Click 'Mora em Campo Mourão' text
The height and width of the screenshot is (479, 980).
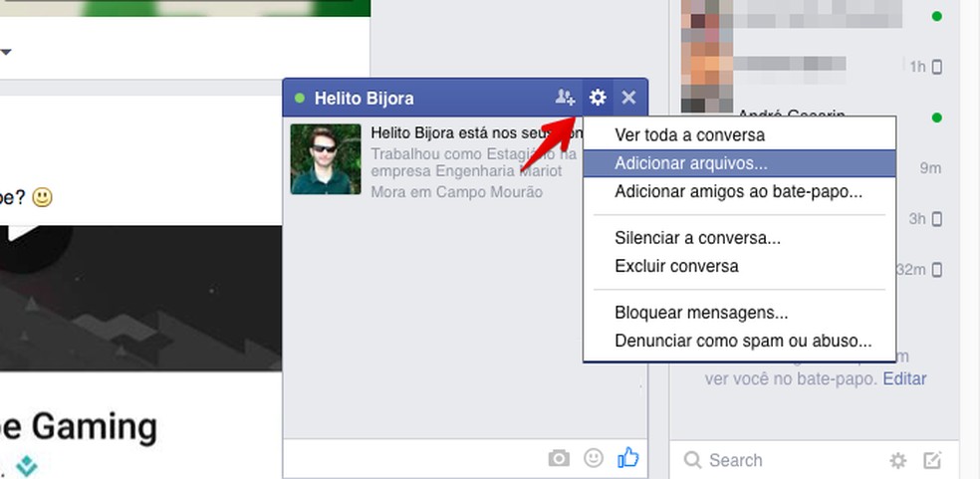pyautogui.click(x=457, y=192)
